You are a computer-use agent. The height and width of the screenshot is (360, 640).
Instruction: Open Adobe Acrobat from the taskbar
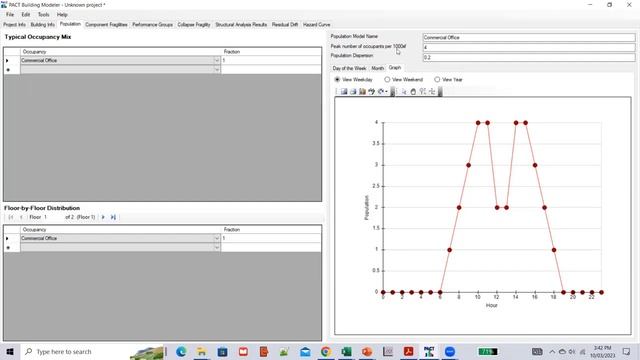pyautogui.click(x=408, y=351)
